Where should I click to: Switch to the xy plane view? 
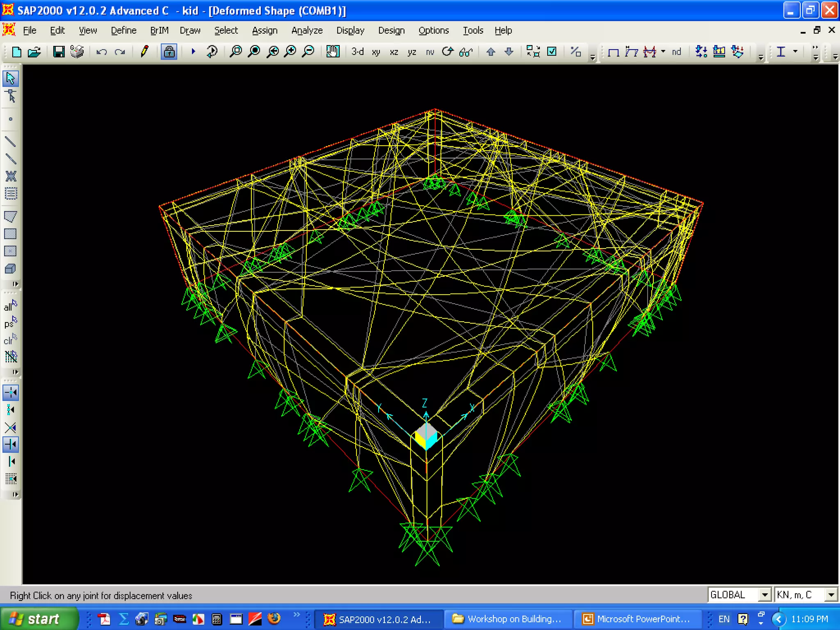[x=376, y=52]
